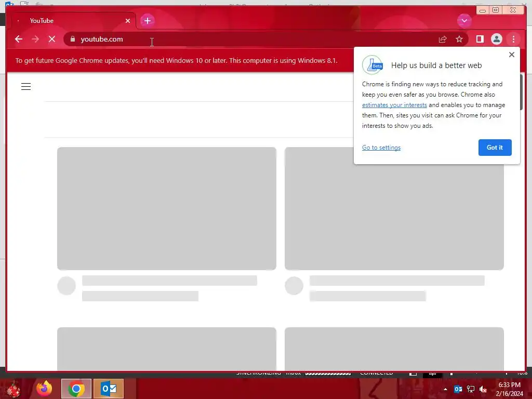Click the forward navigation arrow

click(x=35, y=39)
